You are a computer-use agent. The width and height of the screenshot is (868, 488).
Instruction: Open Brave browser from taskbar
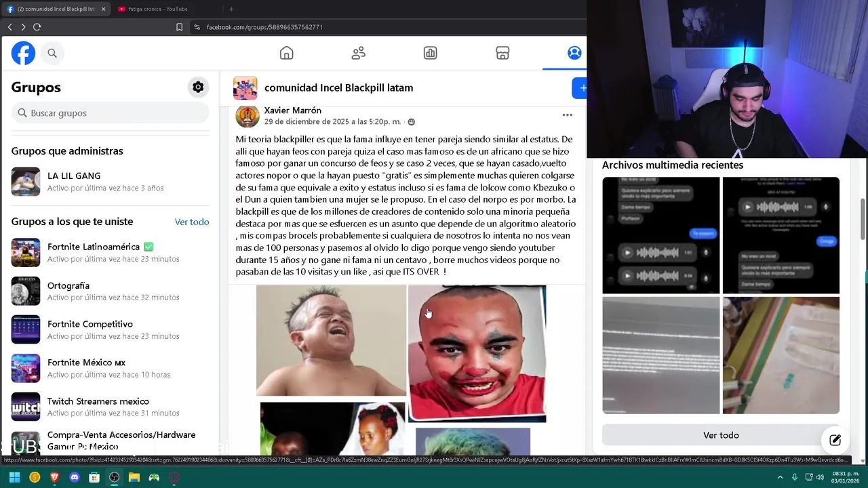click(54, 477)
